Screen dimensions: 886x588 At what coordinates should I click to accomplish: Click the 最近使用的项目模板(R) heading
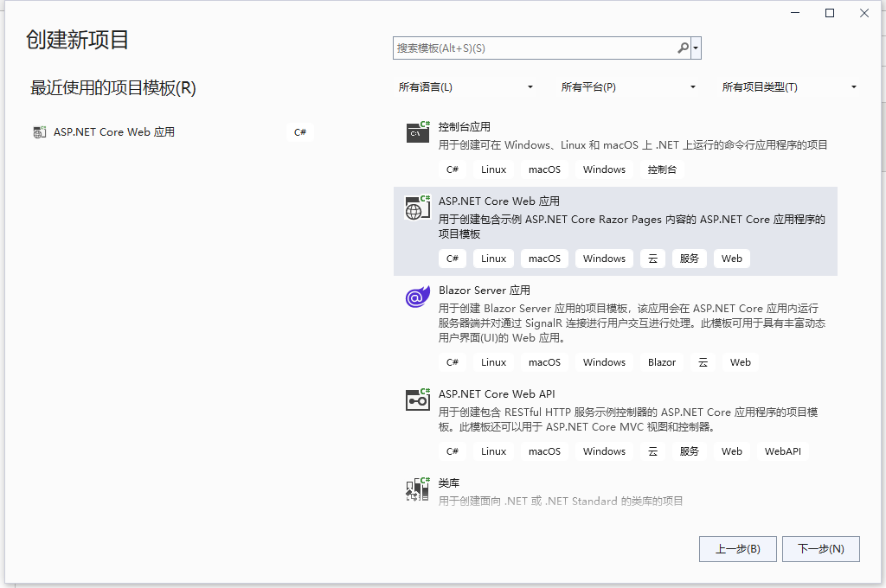coord(113,88)
